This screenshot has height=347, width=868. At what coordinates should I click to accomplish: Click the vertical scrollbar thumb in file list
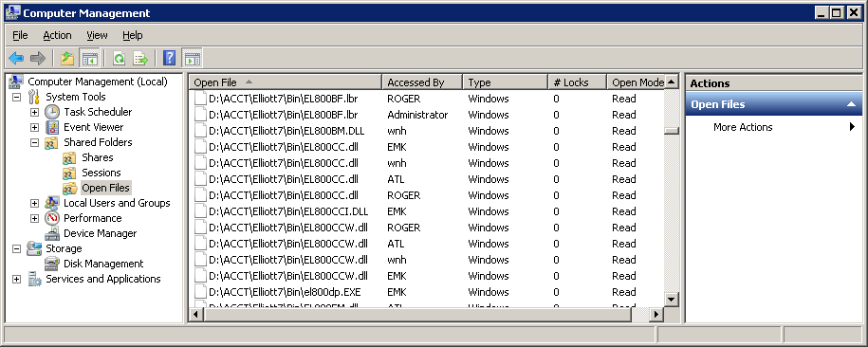click(x=672, y=131)
